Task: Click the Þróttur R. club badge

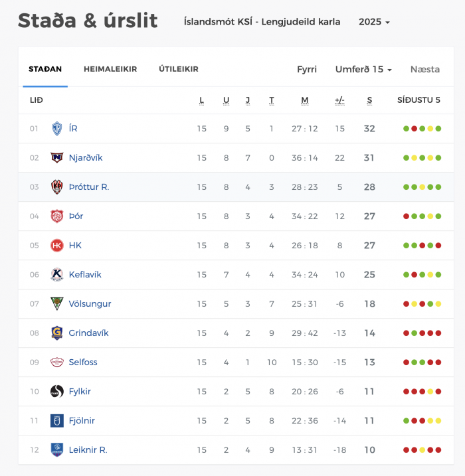Action: 56,187
